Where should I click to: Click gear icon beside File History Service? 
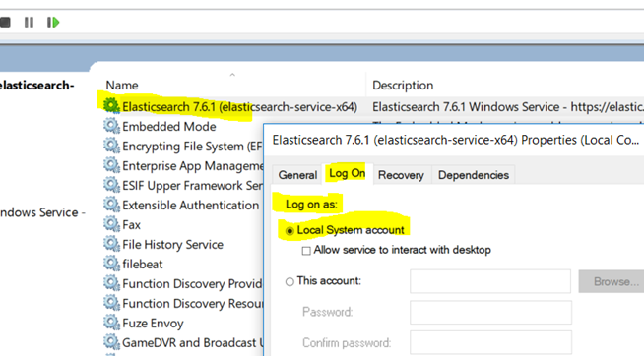(111, 244)
